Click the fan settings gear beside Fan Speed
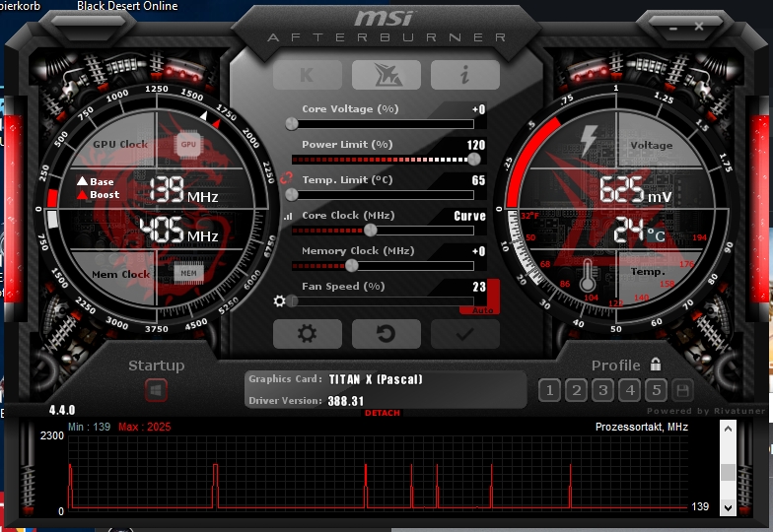Image resolution: width=773 pixels, height=532 pixels. pos(280,301)
